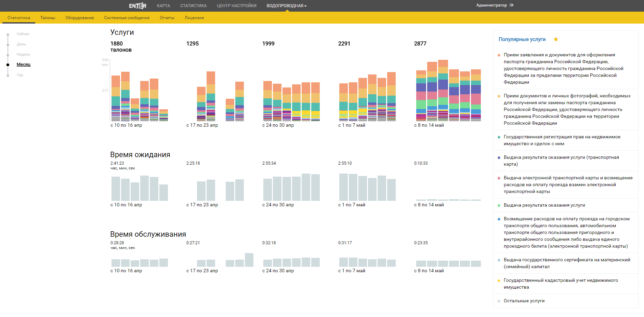Click the orange dot beside the first popular service
The width and height of the screenshot is (644, 317).
(x=499, y=55)
